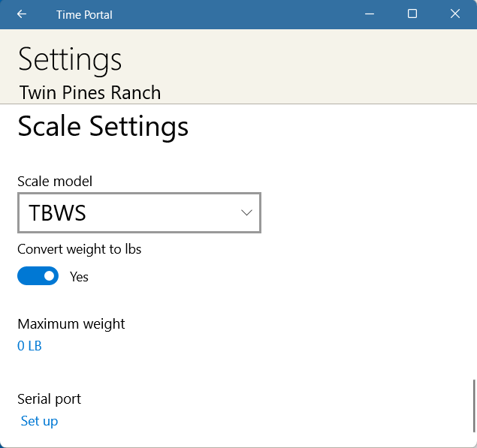
Task: Click the Scale model label
Action: [55, 182]
